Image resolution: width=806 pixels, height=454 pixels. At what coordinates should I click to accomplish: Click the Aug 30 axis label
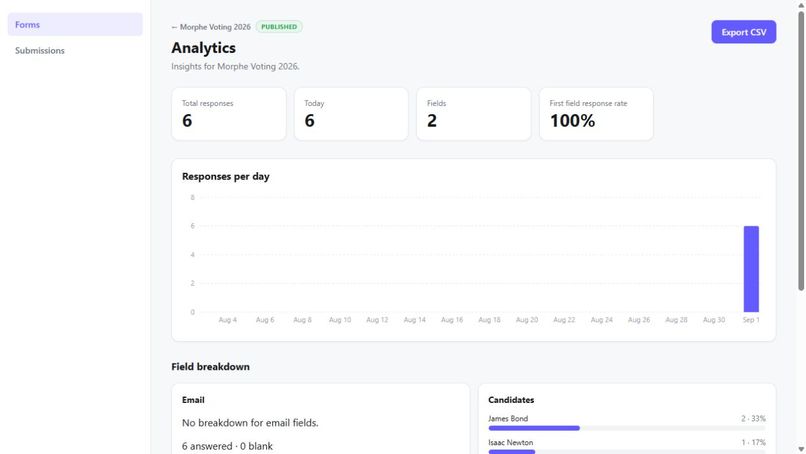click(713, 320)
